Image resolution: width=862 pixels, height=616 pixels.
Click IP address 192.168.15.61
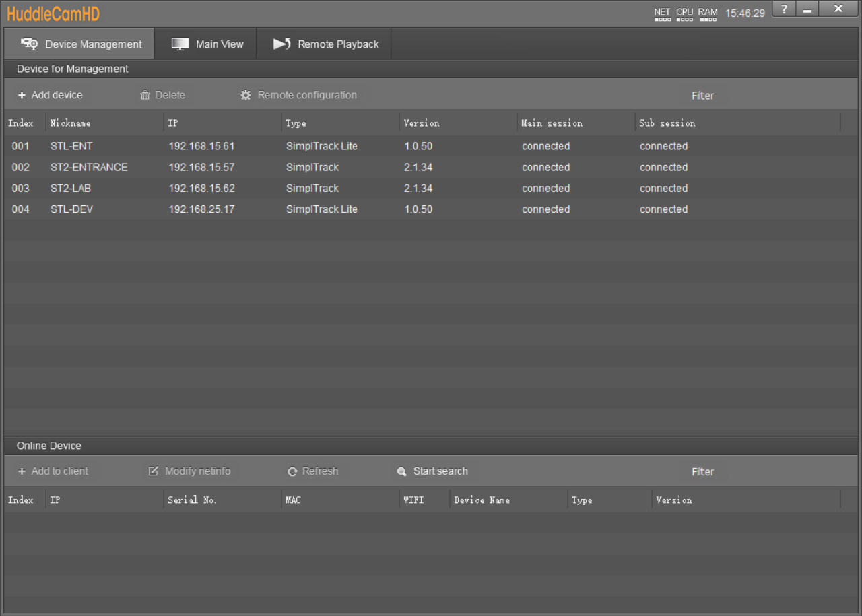click(201, 146)
